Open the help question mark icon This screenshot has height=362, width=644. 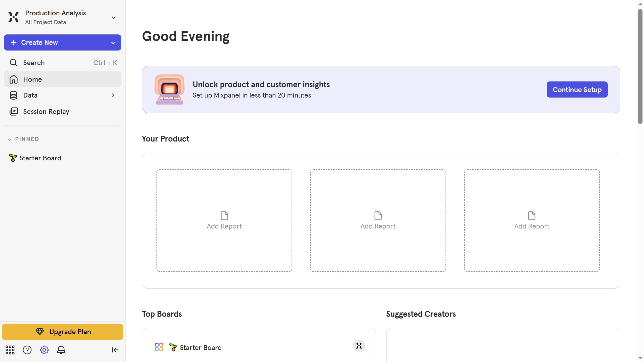(27, 350)
